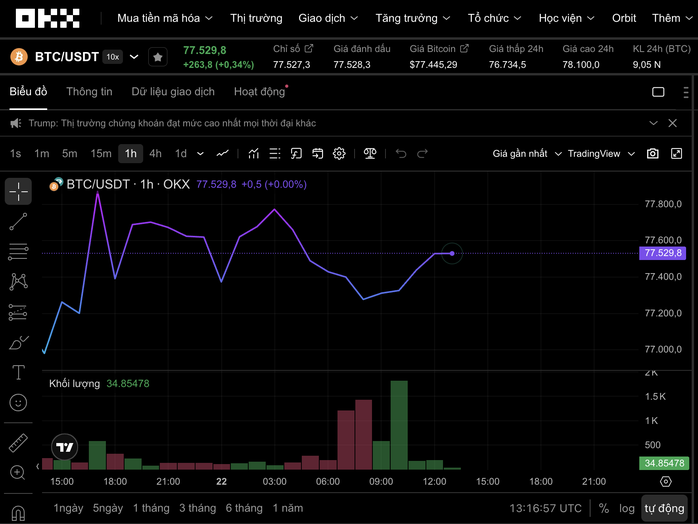
Task: Toggle the favorite star for BTC/USDT
Action: tap(158, 57)
